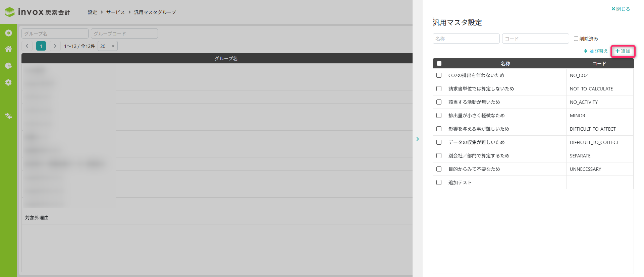The image size is (644, 277).
Task: Open the サービス breadcrumb
Action: pyautogui.click(x=115, y=12)
